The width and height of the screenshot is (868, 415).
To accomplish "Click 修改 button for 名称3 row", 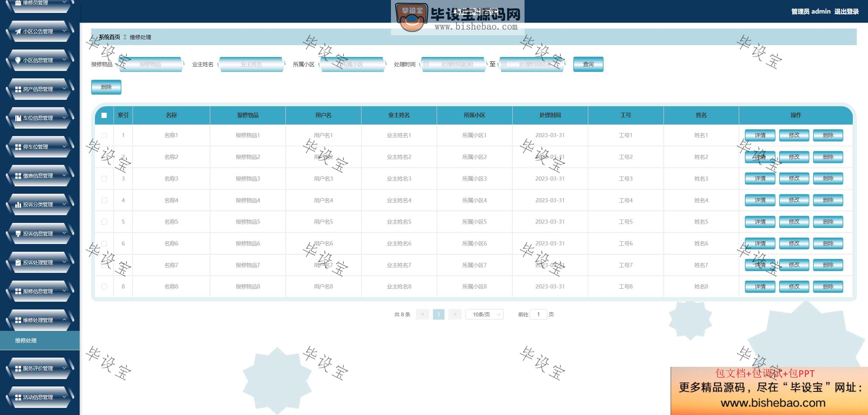I will [794, 178].
